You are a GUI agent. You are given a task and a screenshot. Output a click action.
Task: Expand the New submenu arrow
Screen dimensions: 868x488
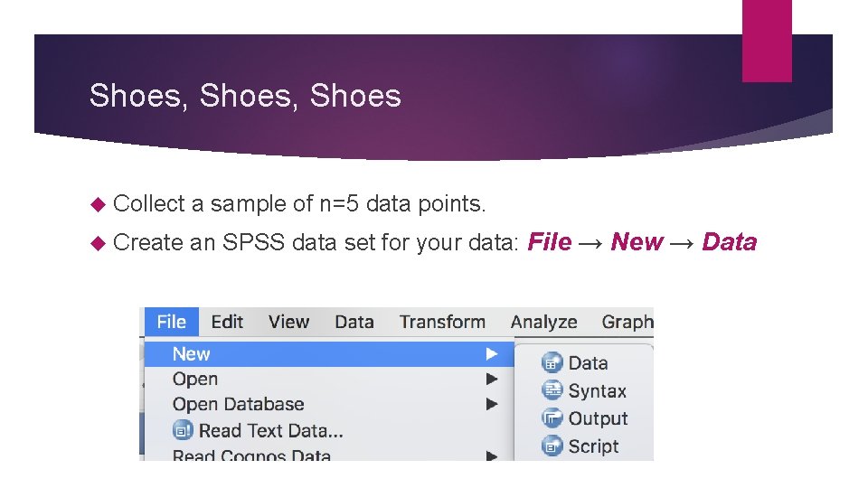tap(492, 353)
